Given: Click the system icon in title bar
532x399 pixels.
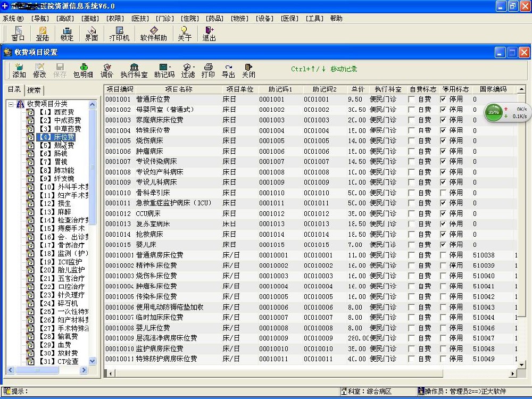Looking at the screenshot, I should pos(5,6).
